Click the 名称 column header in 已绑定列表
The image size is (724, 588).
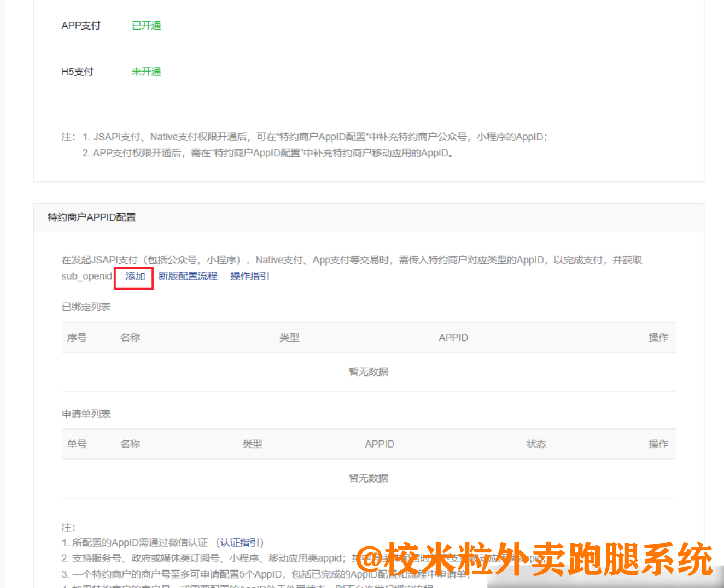pyautogui.click(x=130, y=337)
